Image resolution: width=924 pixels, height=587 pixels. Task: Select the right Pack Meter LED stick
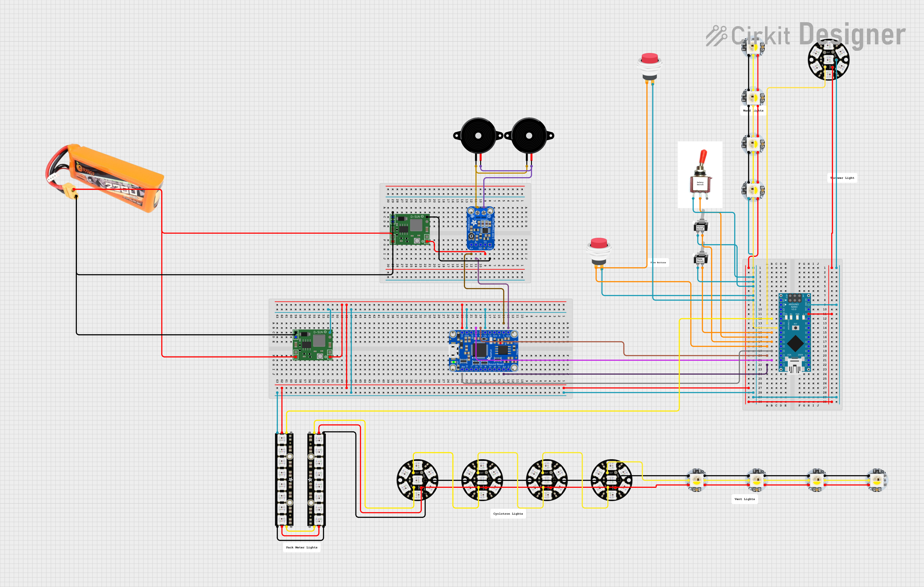317,480
